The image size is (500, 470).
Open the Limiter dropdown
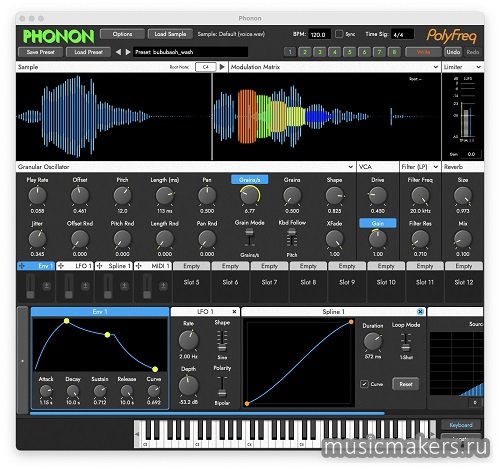click(479, 67)
